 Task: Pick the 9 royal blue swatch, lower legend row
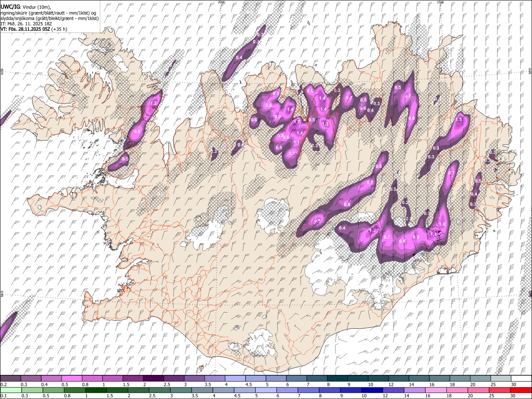[351, 390]
